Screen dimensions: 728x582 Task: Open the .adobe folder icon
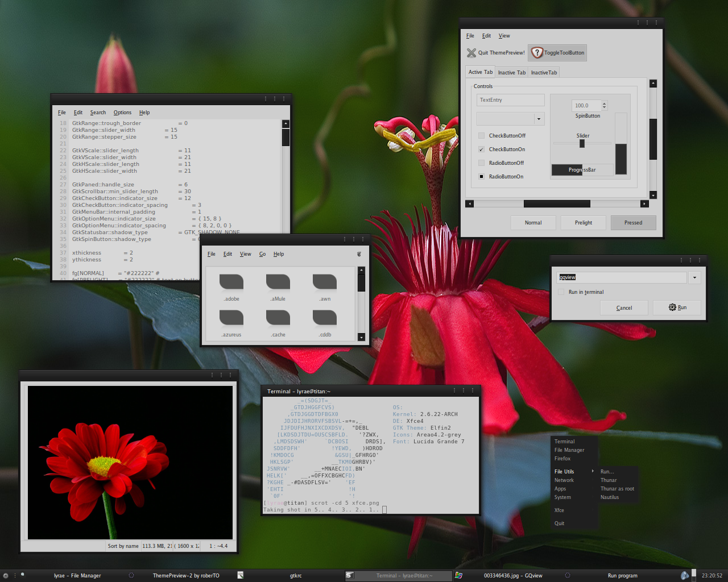231,282
